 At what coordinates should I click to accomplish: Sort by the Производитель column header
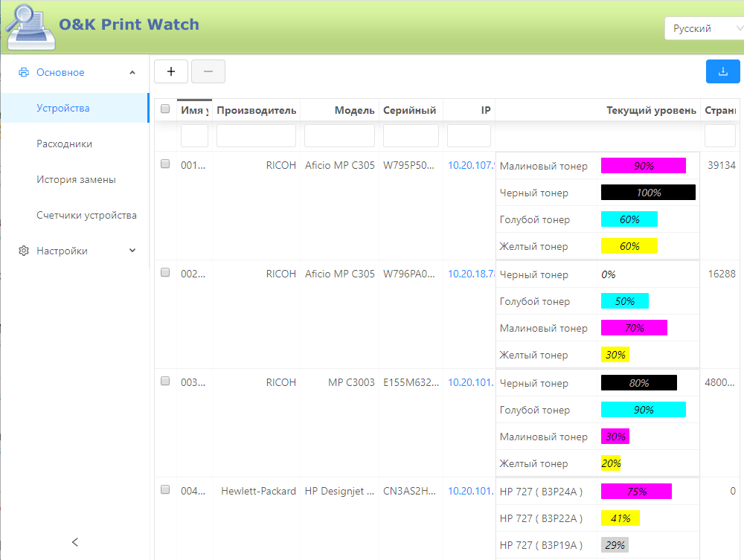pos(256,111)
